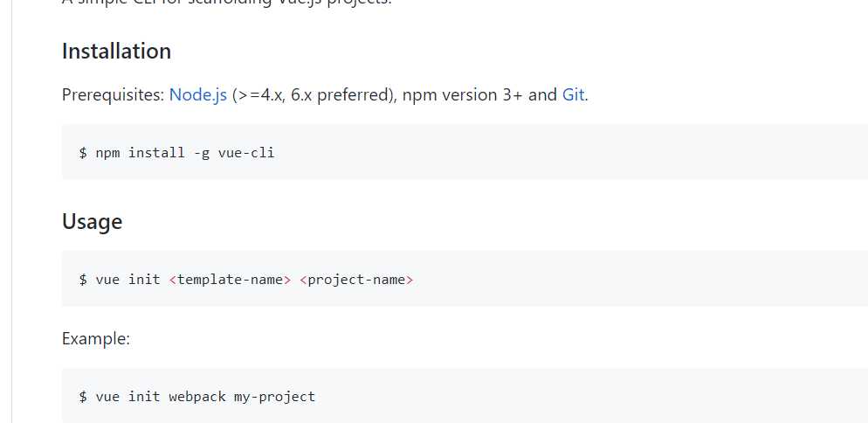Click inside the npm install code block
Screen dimensions: 868x423
[x=465, y=152]
